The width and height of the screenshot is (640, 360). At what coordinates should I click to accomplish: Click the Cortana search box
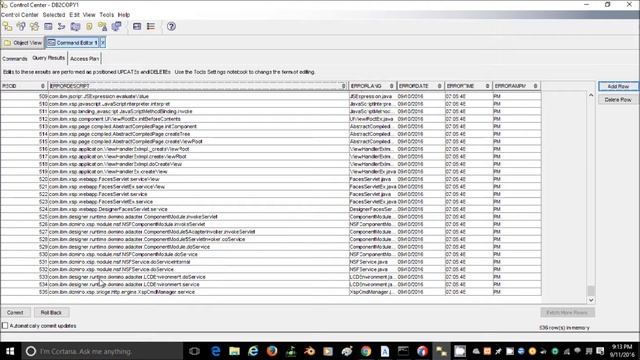click(102, 351)
